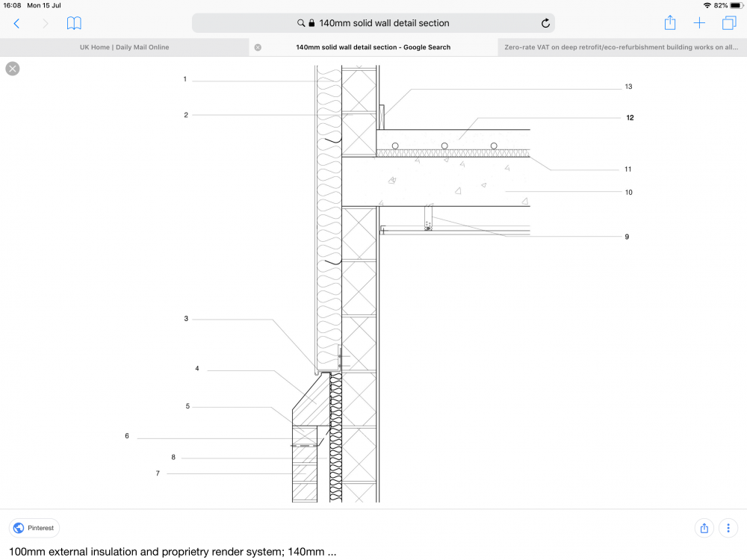Screen dimensions: 747x560
Task: Select the 140mm solid wall detail section tab
Action: (373, 47)
